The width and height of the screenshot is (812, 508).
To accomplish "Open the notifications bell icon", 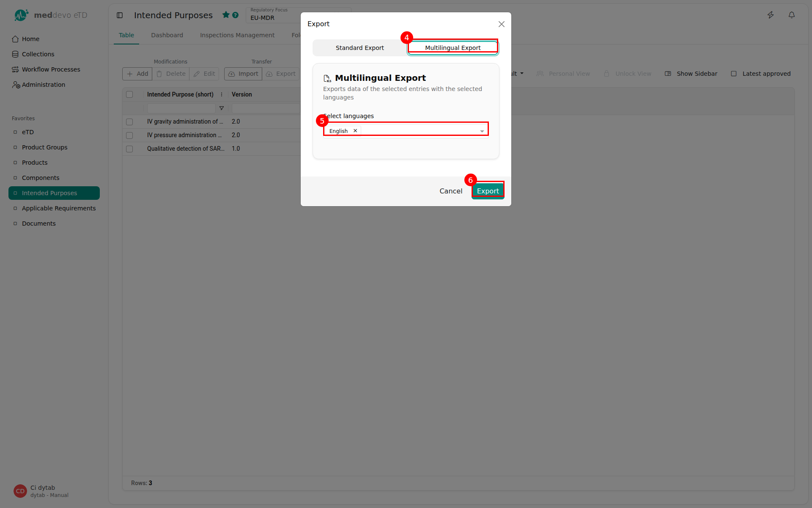I will pos(792,15).
